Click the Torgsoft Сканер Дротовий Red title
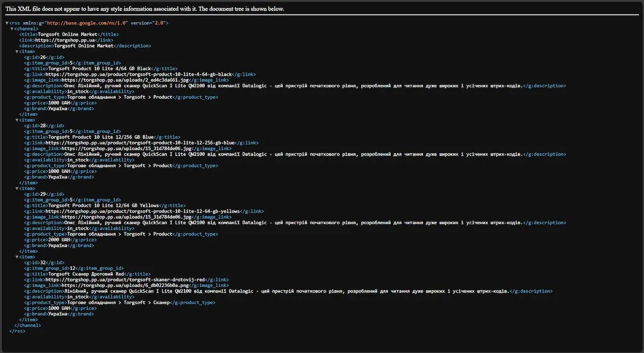This screenshot has width=644, height=353. click(86, 274)
